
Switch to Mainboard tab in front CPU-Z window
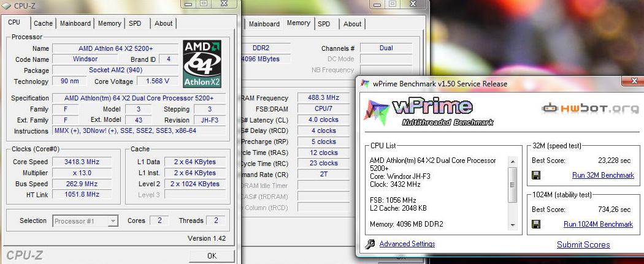pos(75,23)
